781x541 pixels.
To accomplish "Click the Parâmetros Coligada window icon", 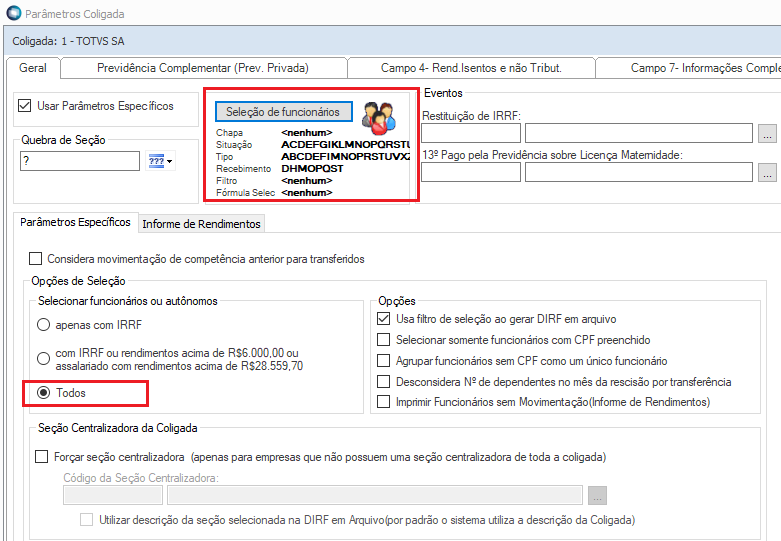I will (x=14, y=13).
